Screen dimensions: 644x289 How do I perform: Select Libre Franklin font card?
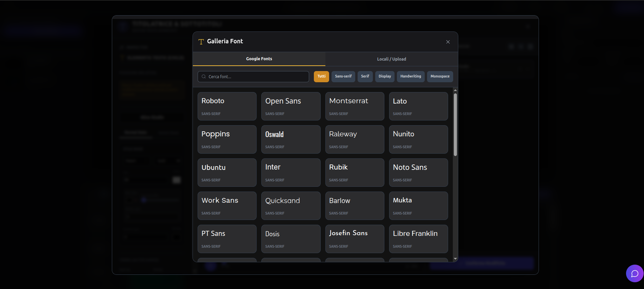[418, 239]
